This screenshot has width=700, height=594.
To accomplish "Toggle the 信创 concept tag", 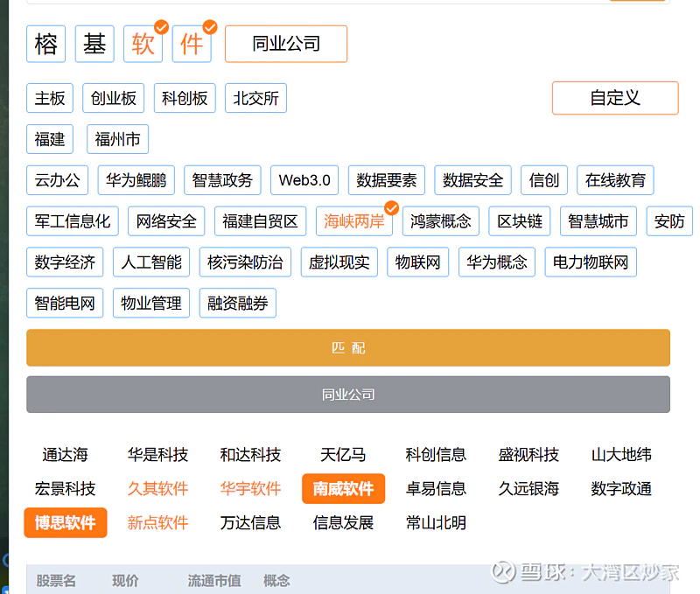I will (544, 180).
